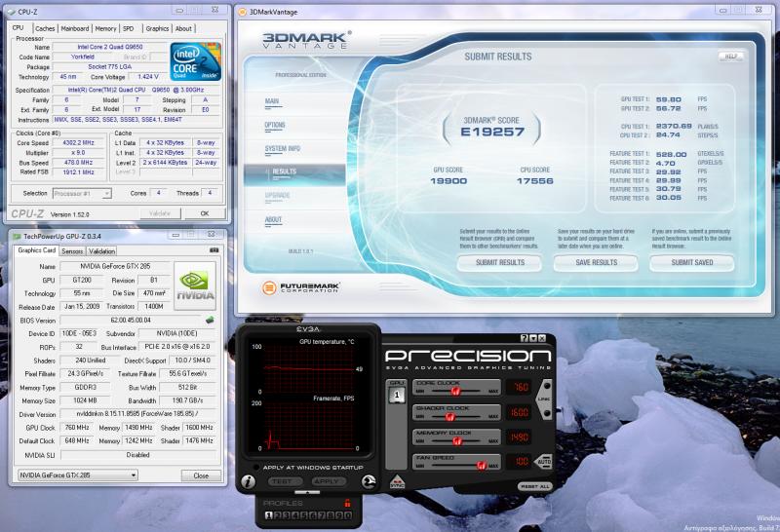Open the NVIDIA GeForce GTX 285 card dropdown
The image size is (780, 532).
[x=78, y=475]
